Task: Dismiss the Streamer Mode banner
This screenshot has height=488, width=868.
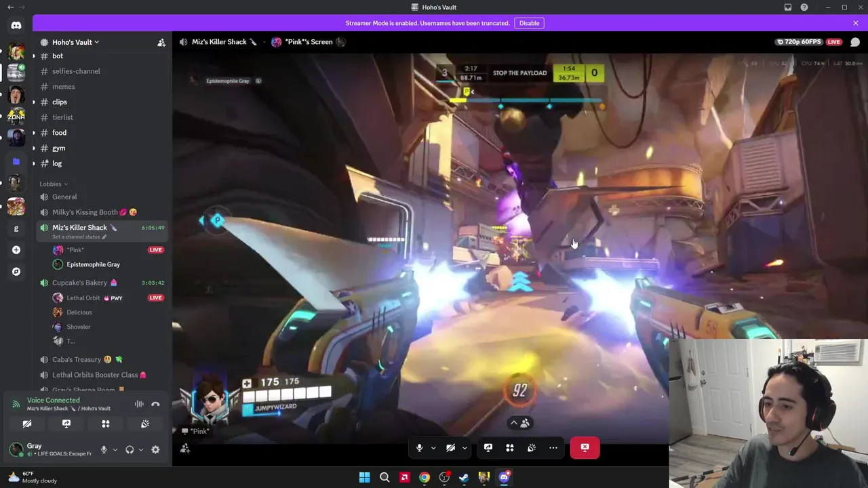Action: [x=856, y=23]
